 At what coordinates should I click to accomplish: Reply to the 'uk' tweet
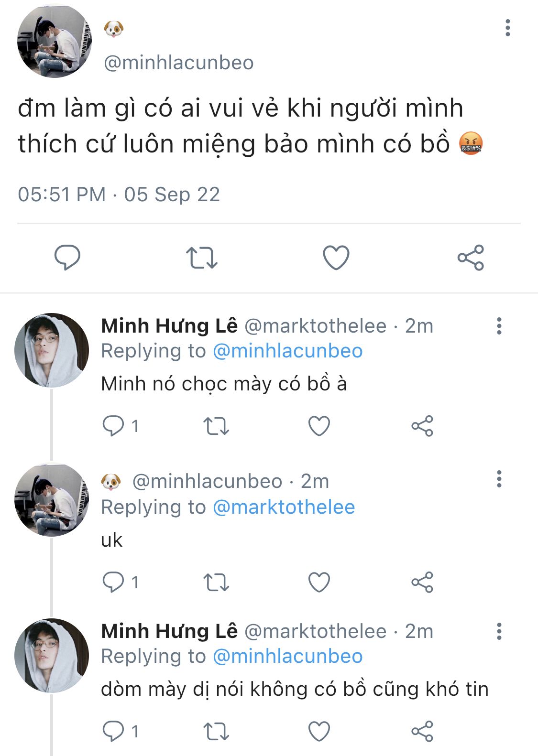click(113, 582)
